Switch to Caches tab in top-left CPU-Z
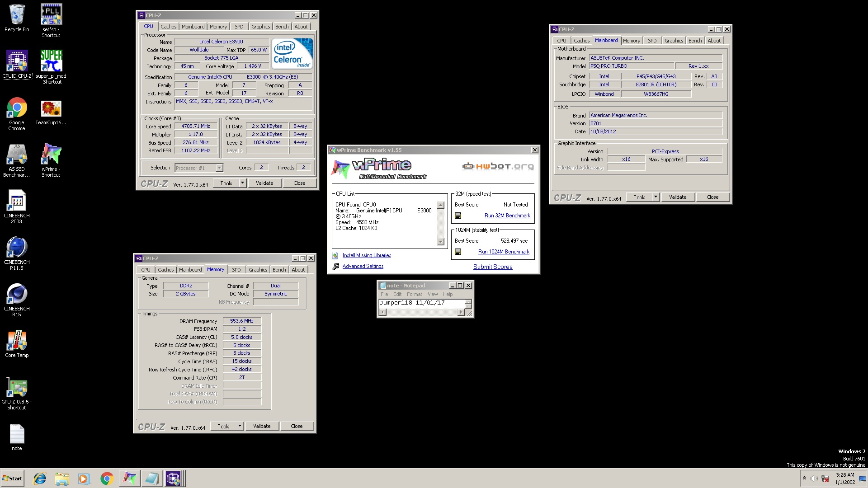The height and width of the screenshot is (488, 868). tap(168, 27)
